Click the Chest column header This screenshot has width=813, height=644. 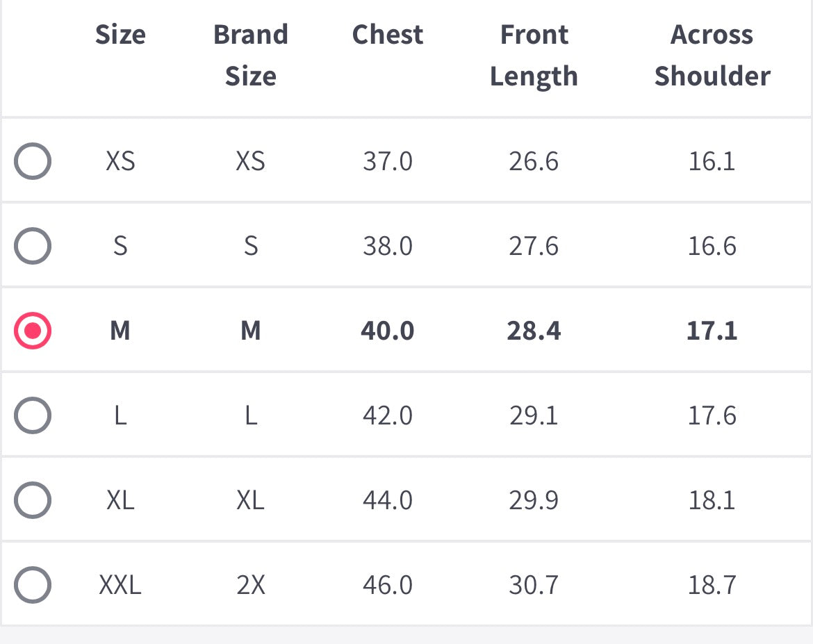click(x=388, y=35)
